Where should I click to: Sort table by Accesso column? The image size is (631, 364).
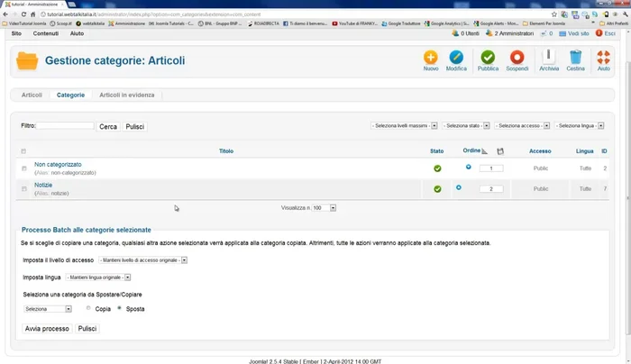(x=540, y=151)
